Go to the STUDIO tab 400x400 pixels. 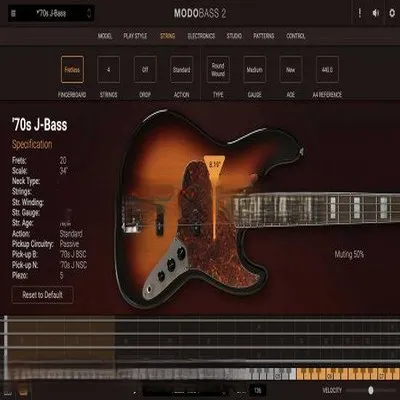click(x=234, y=36)
